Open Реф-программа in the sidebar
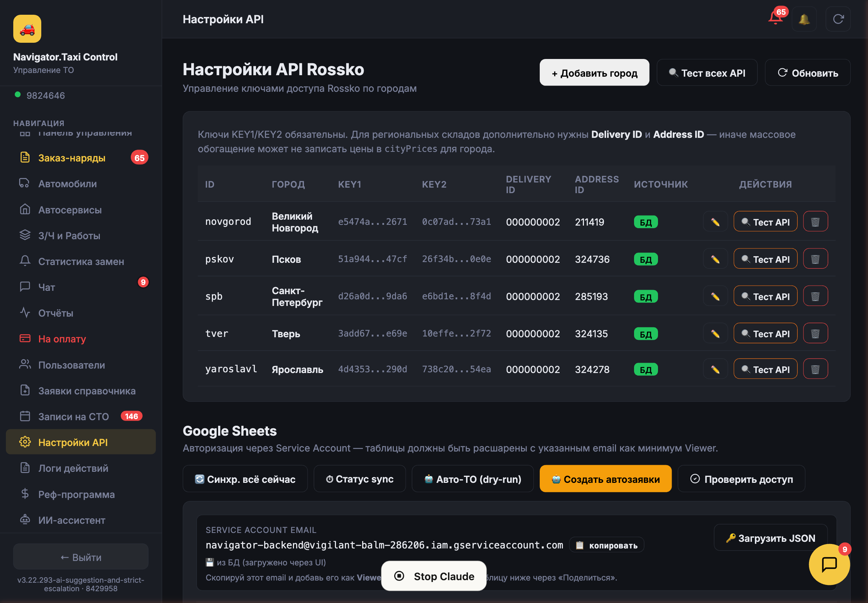868x603 pixels. [x=81, y=494]
